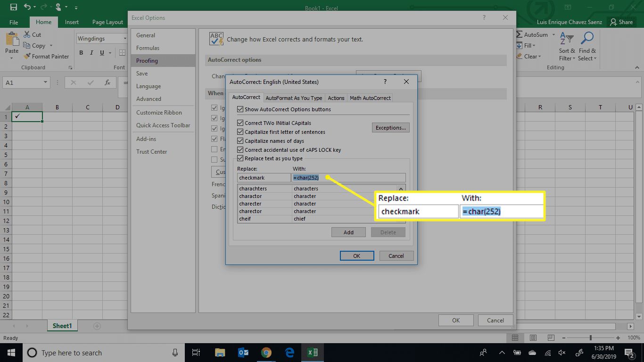Select Trust Center in Excel Options
This screenshot has width=644, height=362.
click(x=163, y=151)
